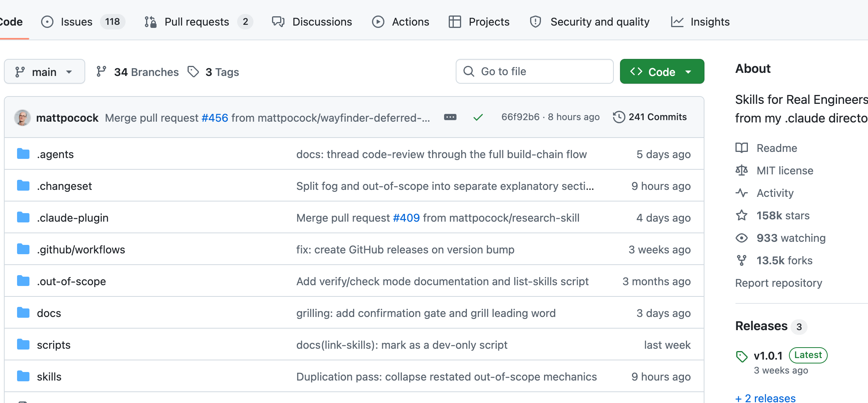868x403 pixels.
Task: Click the Projects table icon
Action: (455, 22)
